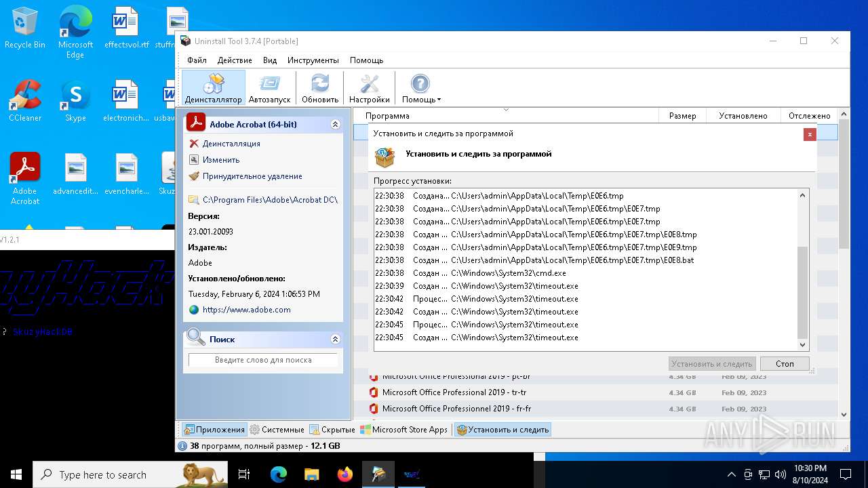This screenshot has height=488, width=868.
Task: Open Windows Start menu
Action: pyautogui.click(x=16, y=474)
